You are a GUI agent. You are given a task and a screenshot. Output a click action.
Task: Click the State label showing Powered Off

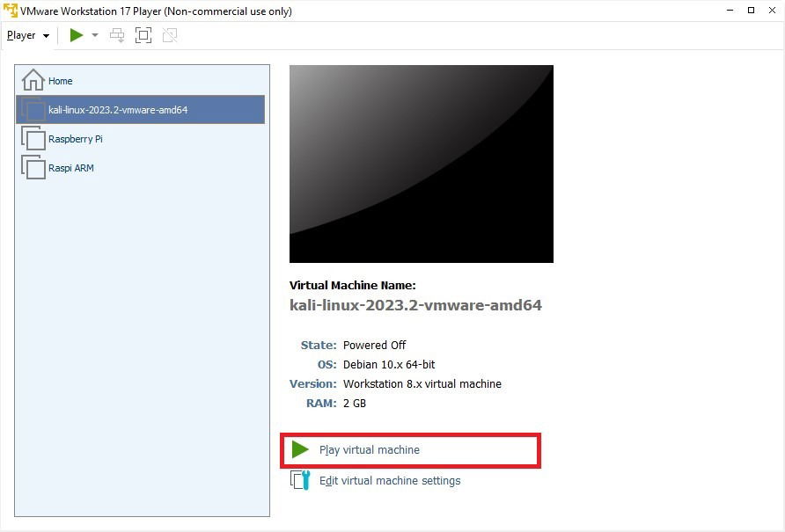(x=318, y=345)
